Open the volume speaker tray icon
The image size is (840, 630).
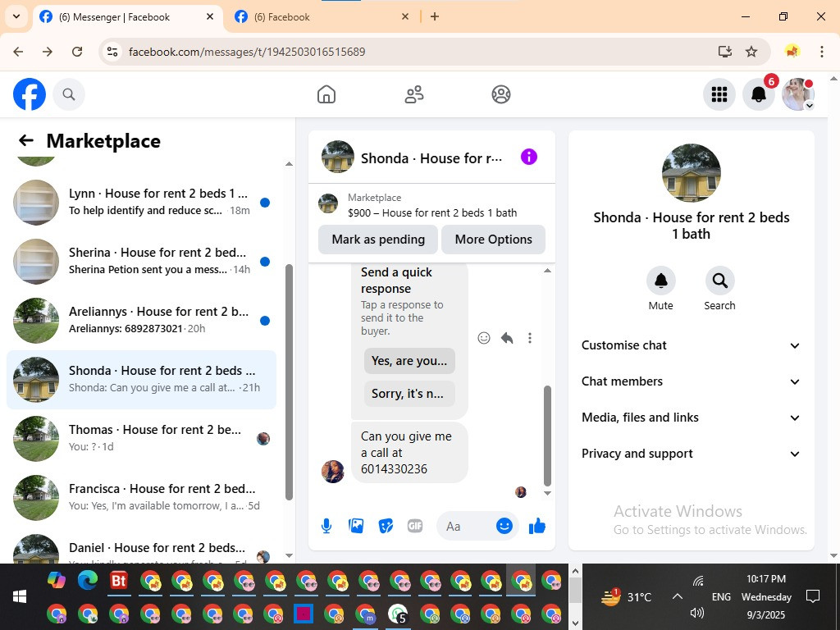(x=697, y=613)
